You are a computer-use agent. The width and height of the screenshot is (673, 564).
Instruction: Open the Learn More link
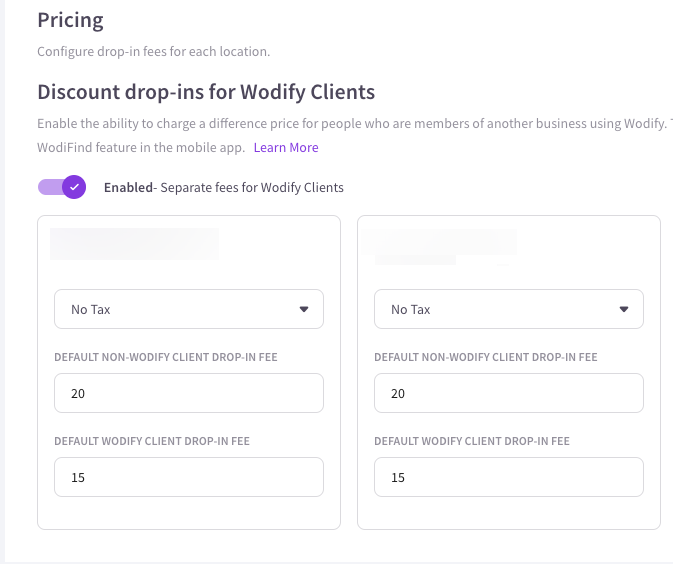tap(286, 148)
